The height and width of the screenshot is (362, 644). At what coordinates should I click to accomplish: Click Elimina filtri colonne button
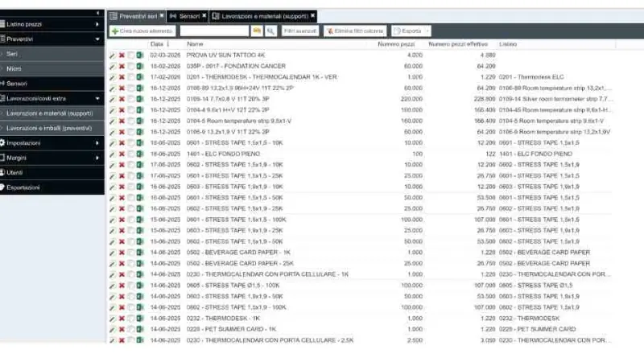355,31
